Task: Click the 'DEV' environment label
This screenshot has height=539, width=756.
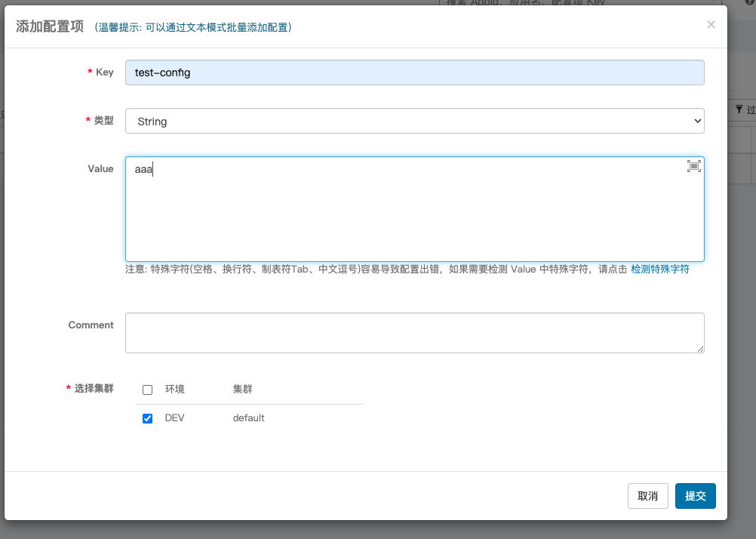Action: tap(174, 418)
